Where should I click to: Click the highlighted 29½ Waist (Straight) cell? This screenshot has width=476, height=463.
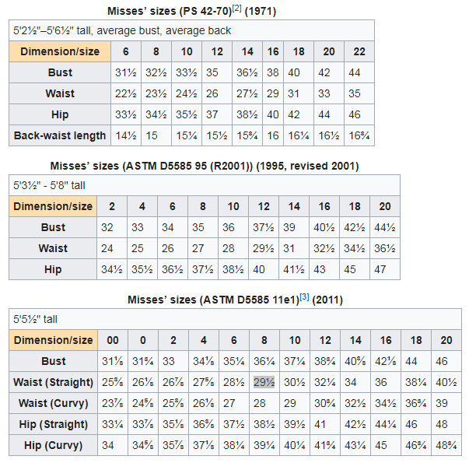pyautogui.click(x=264, y=382)
